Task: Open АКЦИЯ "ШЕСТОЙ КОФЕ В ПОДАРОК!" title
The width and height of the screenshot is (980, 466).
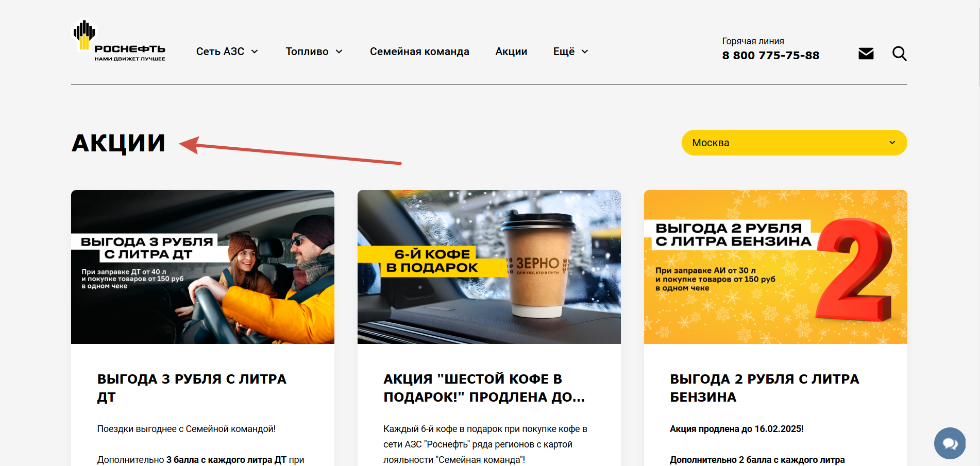Action: pyautogui.click(x=484, y=388)
